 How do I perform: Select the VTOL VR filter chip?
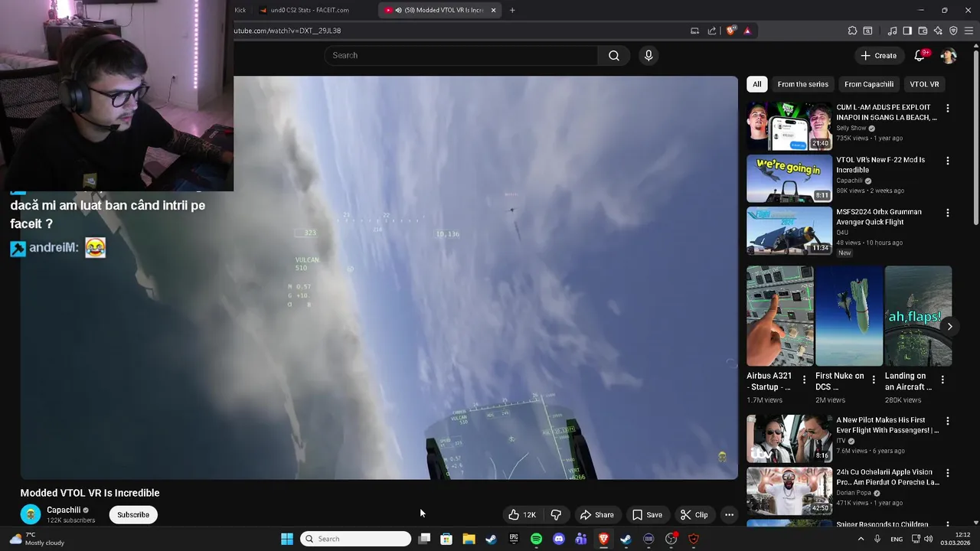924,84
